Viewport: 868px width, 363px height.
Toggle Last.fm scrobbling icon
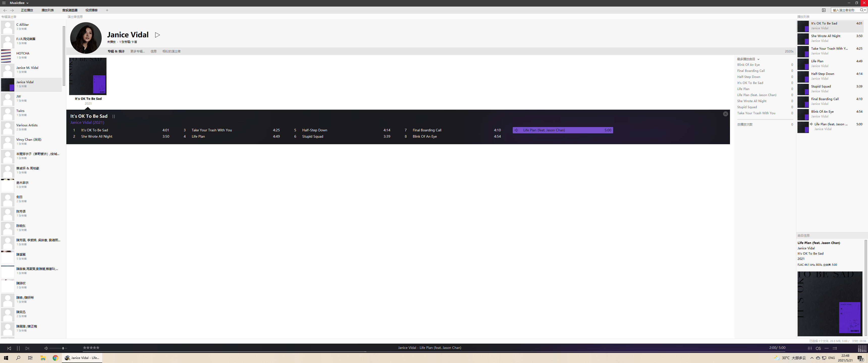pos(818,348)
